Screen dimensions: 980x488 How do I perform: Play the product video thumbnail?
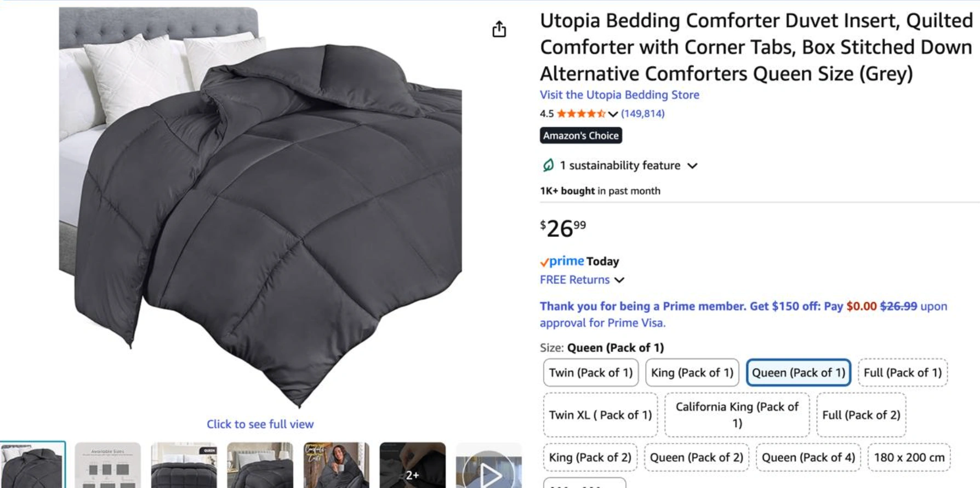[489, 465]
